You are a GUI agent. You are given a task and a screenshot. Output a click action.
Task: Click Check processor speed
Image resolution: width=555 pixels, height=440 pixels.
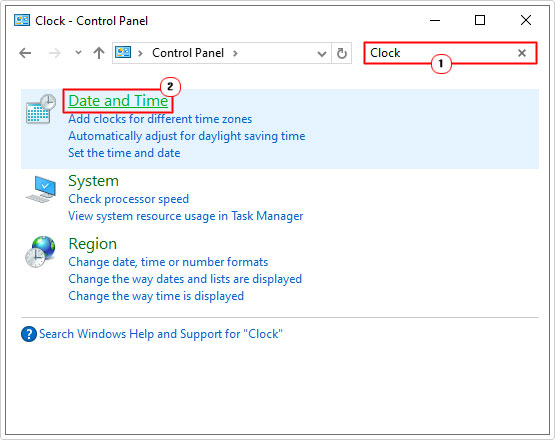[128, 199]
